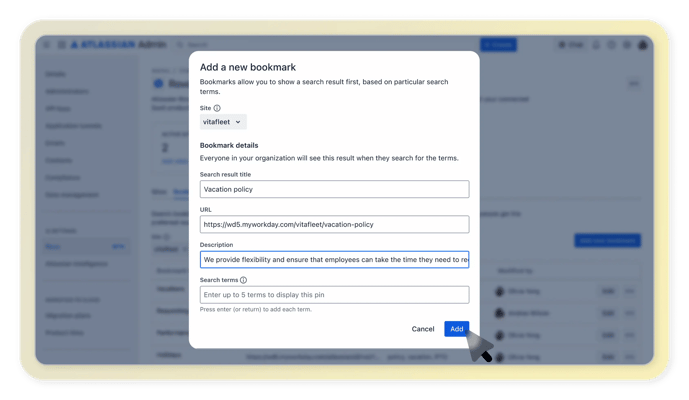Image resolution: width=689 pixels, height=400 pixels.
Task: Click the Description input field
Action: click(334, 260)
